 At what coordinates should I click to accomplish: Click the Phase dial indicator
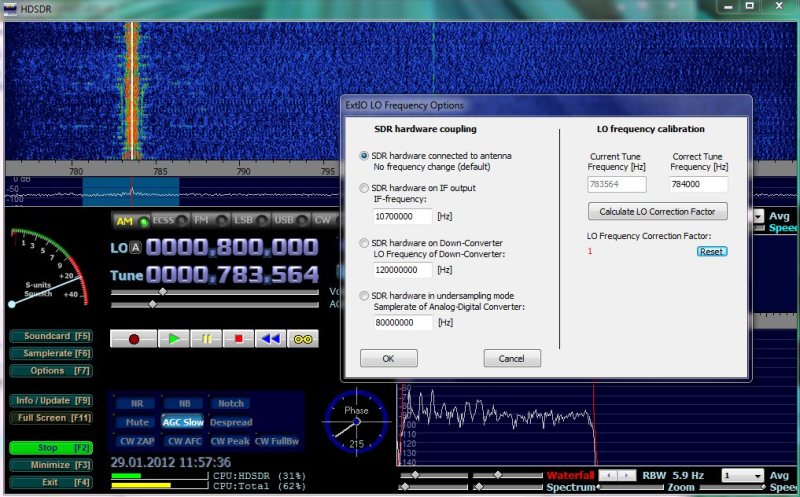[355, 423]
